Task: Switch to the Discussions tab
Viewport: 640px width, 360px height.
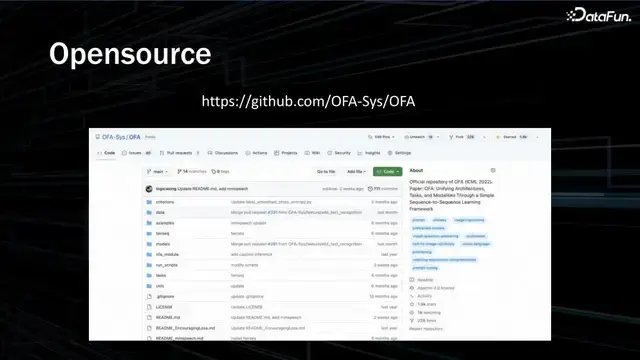Action: tap(223, 153)
